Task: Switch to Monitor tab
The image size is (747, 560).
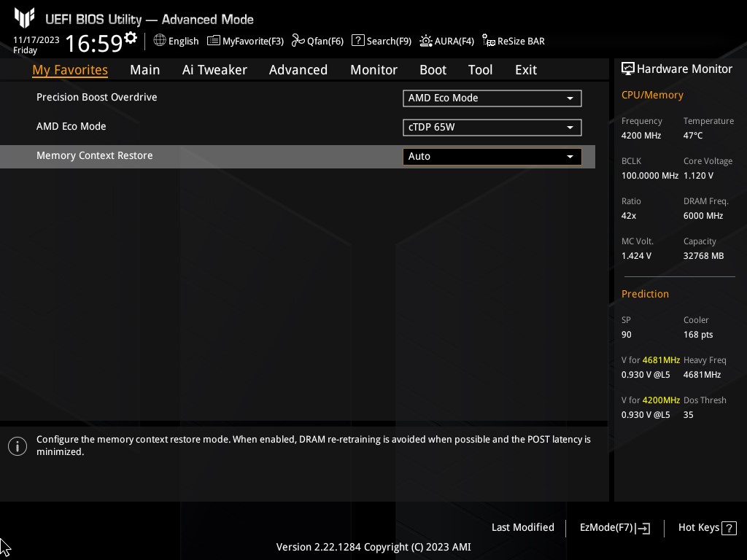Action: point(374,70)
